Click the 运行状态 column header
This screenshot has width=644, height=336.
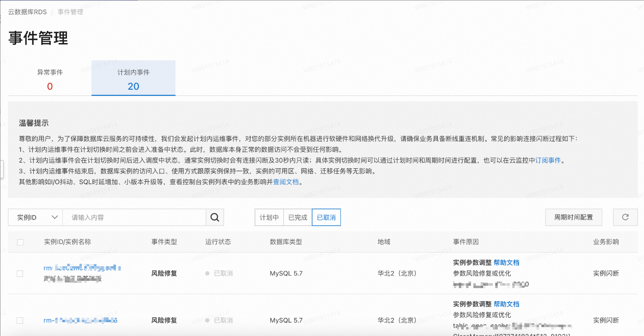click(x=218, y=242)
